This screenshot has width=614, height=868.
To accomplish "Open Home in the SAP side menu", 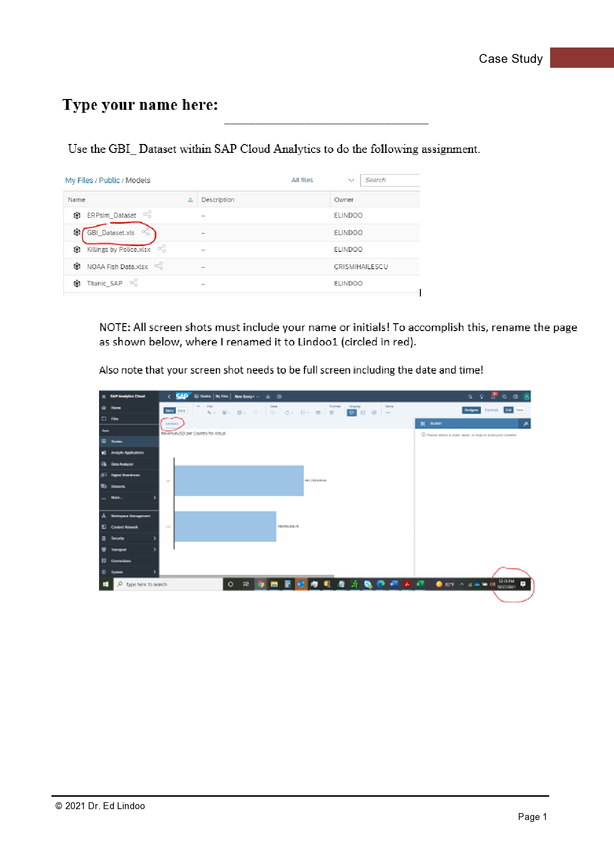I will click(129, 408).
